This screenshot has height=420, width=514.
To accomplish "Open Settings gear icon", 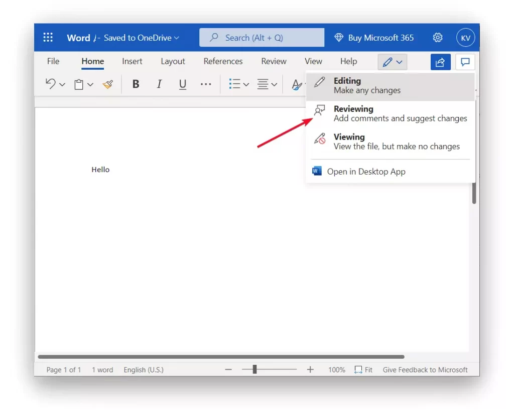I will [438, 38].
